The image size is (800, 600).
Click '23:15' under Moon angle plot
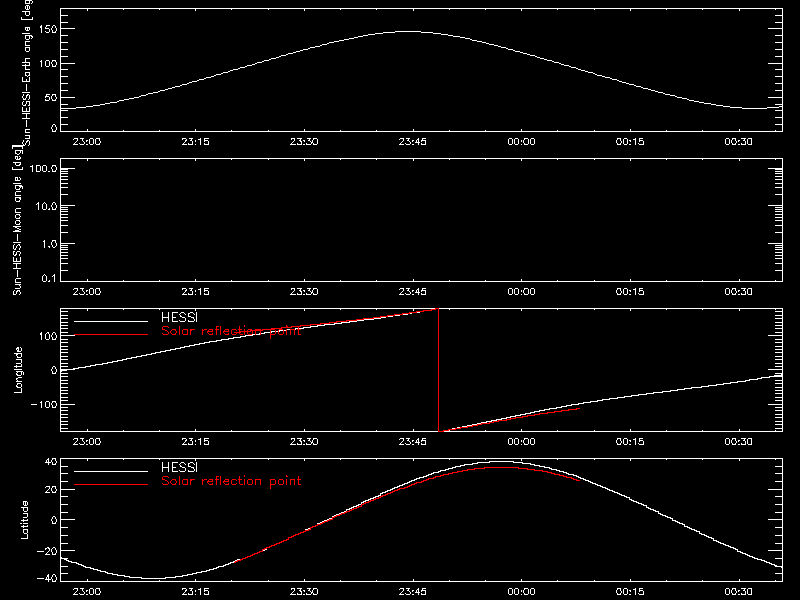pyautogui.click(x=195, y=292)
